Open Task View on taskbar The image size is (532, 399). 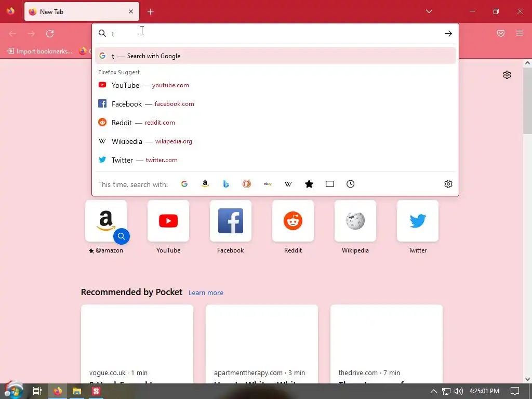coord(37,391)
